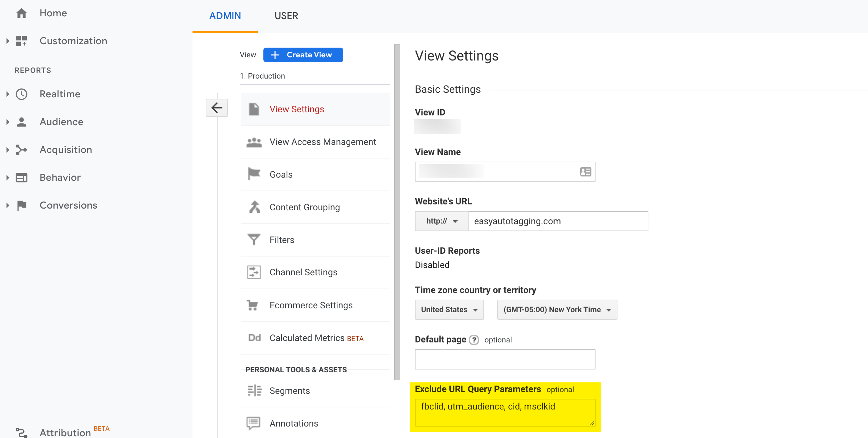Click the Default page help question mark
Image resolution: width=868 pixels, height=438 pixels.
click(x=474, y=340)
